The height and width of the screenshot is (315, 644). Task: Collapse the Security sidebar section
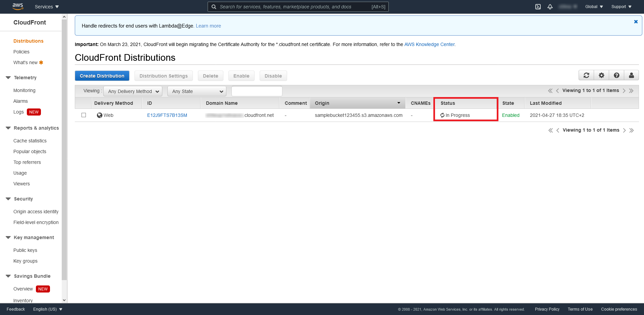pos(8,199)
